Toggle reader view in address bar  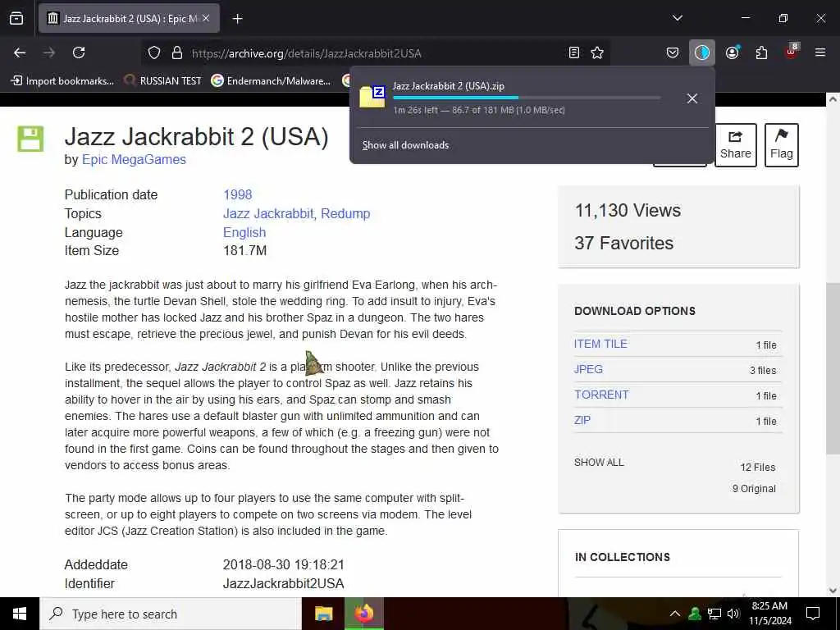point(573,53)
